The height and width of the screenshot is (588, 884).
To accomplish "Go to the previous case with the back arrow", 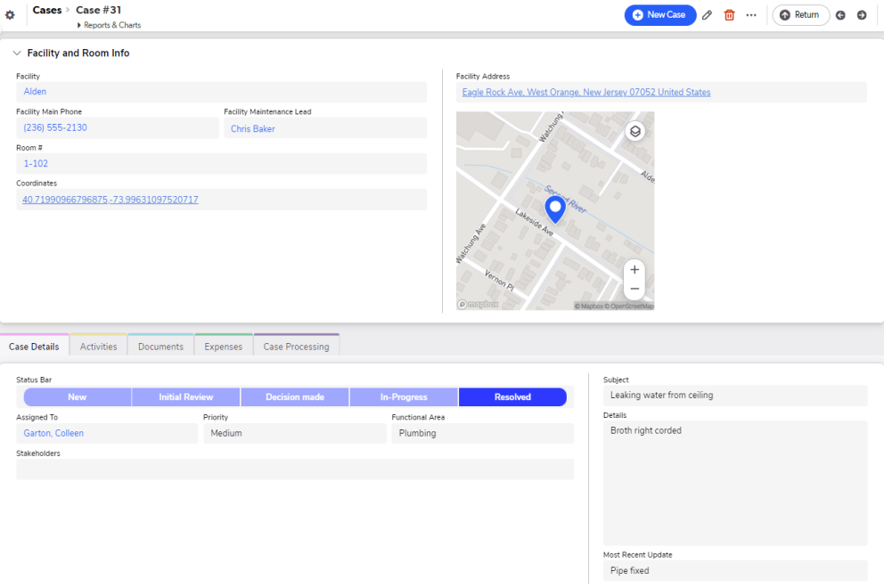I will (840, 15).
